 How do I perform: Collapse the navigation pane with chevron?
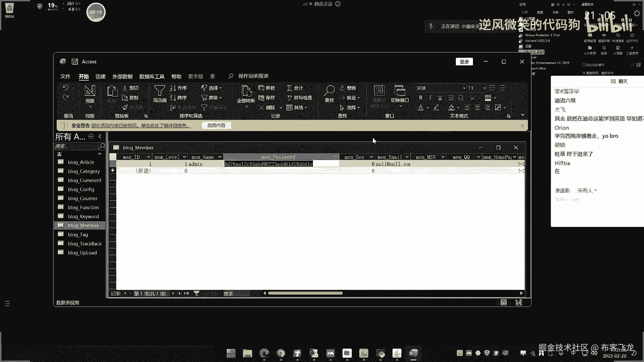(100, 136)
